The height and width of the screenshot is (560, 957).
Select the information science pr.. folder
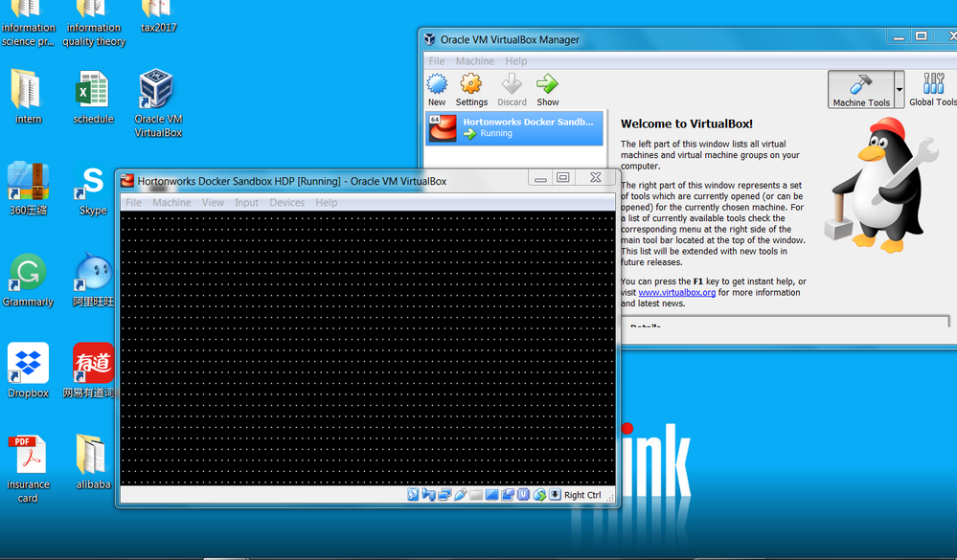point(28,23)
